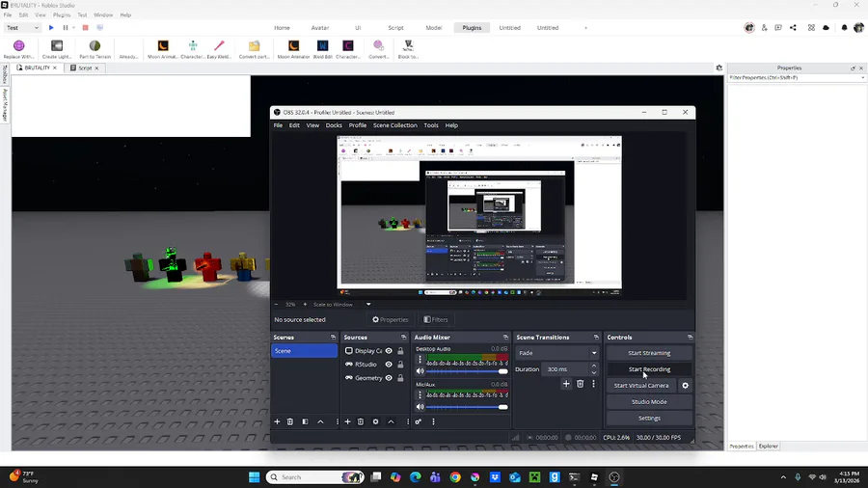Mute Mic/Aux speaker icon
This screenshot has width=868, height=488.
coord(420,407)
